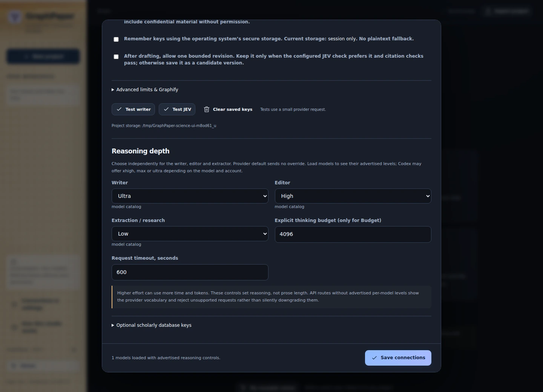The width and height of the screenshot is (543, 392).
Task: Open the Extraction / research dropdown
Action: coord(190,234)
